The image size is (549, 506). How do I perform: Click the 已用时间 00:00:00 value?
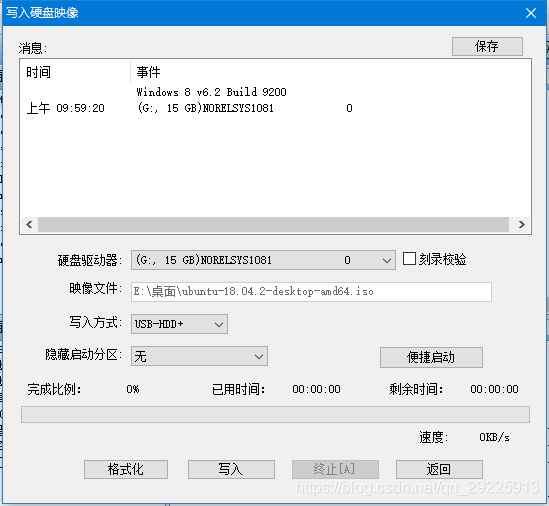[317, 389]
